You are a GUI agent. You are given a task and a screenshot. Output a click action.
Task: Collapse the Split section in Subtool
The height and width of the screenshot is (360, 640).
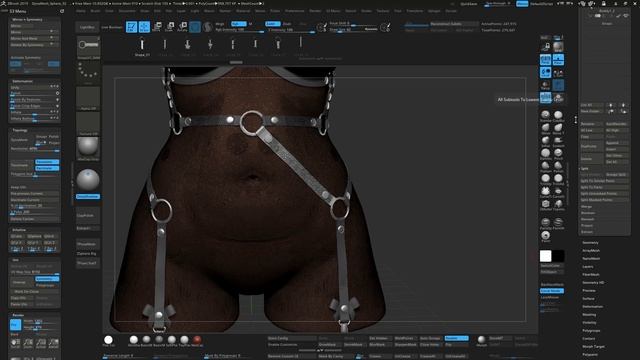coord(585,168)
